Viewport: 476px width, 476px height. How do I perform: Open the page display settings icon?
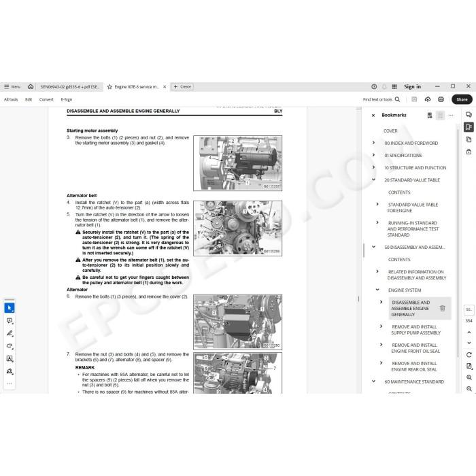pyautogui.click(x=469, y=366)
